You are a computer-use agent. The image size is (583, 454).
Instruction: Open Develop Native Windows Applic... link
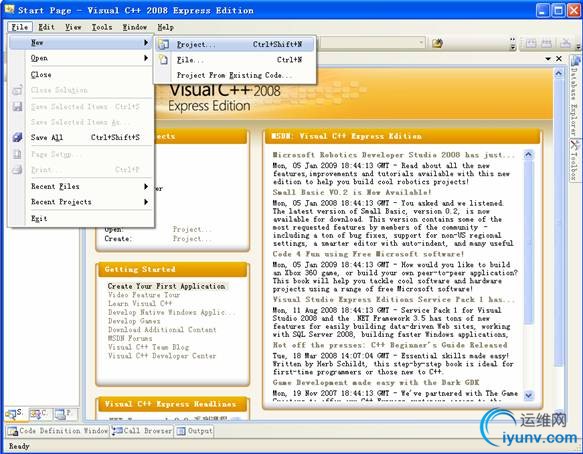pos(171,312)
